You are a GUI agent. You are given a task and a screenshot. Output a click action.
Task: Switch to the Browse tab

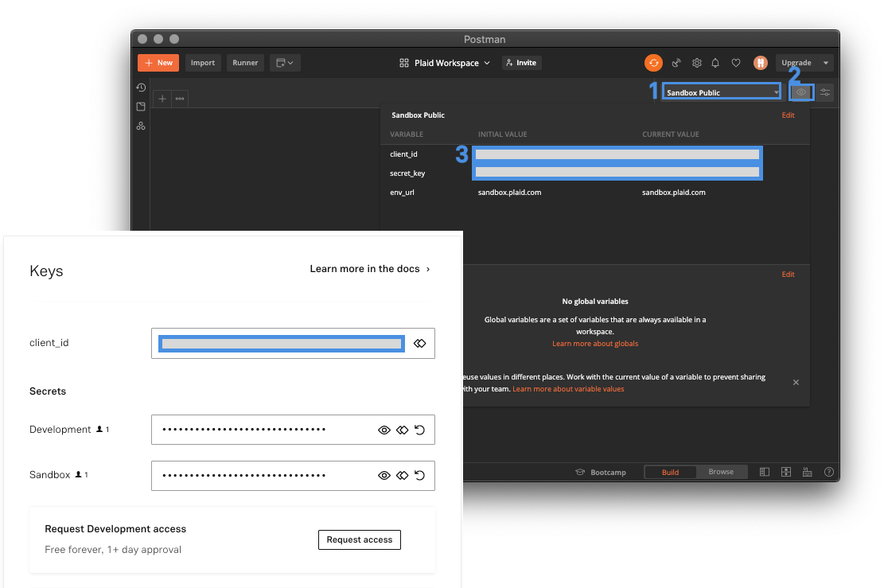coord(721,472)
